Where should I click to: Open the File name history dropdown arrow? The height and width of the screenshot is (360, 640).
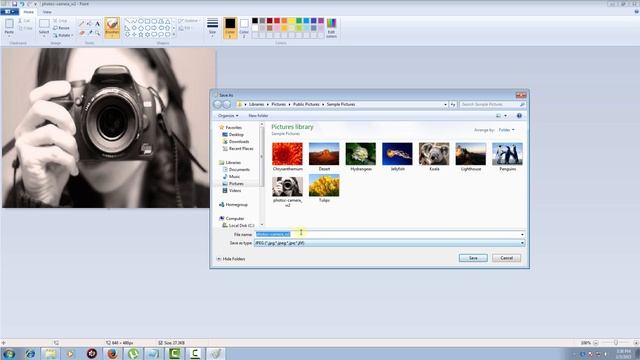[x=522, y=234]
